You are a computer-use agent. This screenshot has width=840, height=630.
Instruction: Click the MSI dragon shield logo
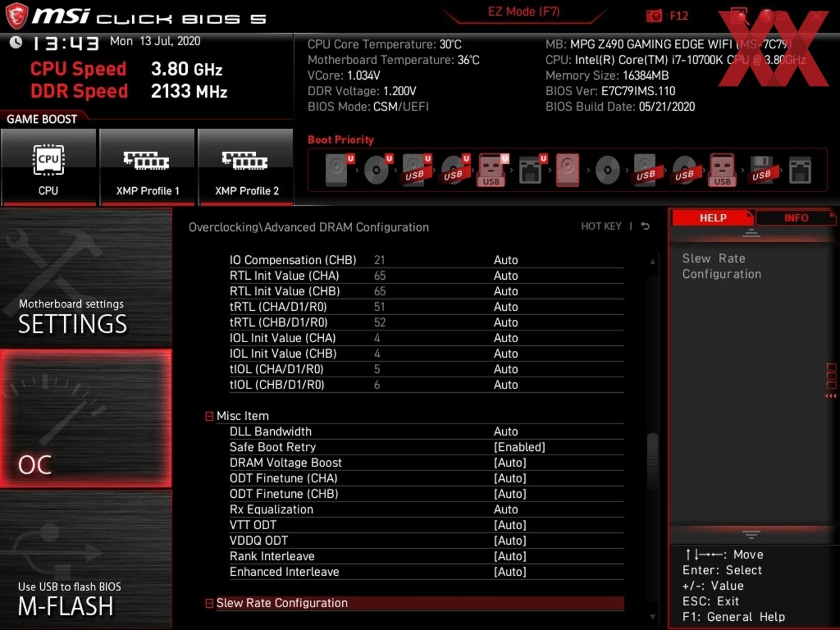[x=16, y=16]
